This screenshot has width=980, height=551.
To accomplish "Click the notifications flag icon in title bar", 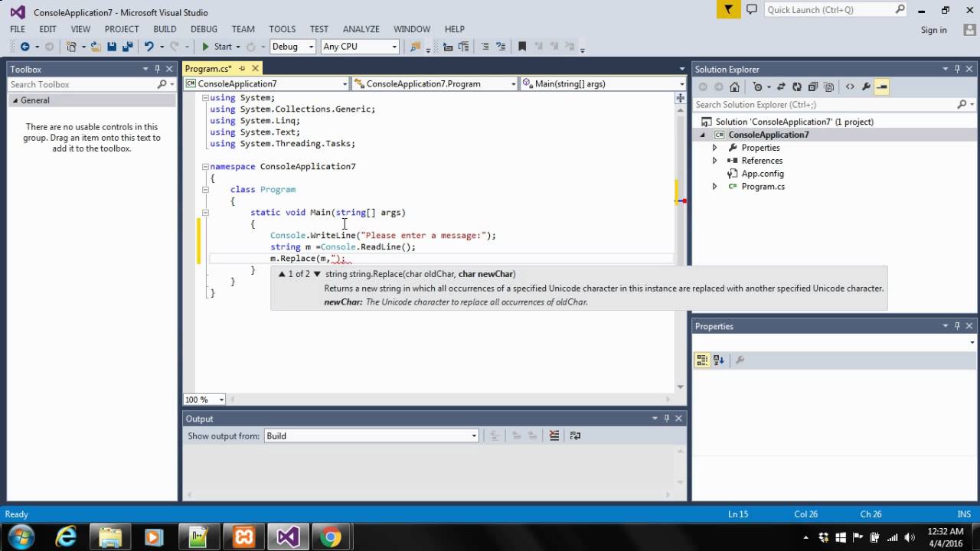I will point(728,9).
